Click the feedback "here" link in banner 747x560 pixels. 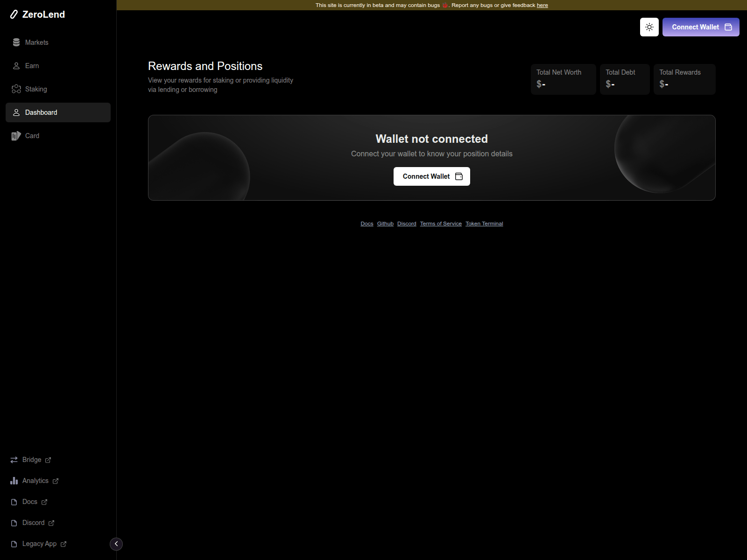(542, 6)
